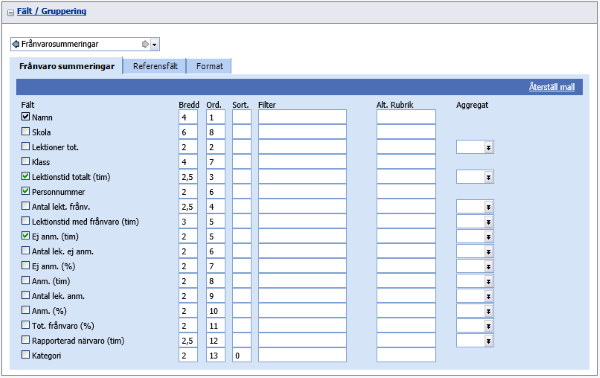Click the right arrow icon in Frånvarosummeringar box

coord(145,44)
